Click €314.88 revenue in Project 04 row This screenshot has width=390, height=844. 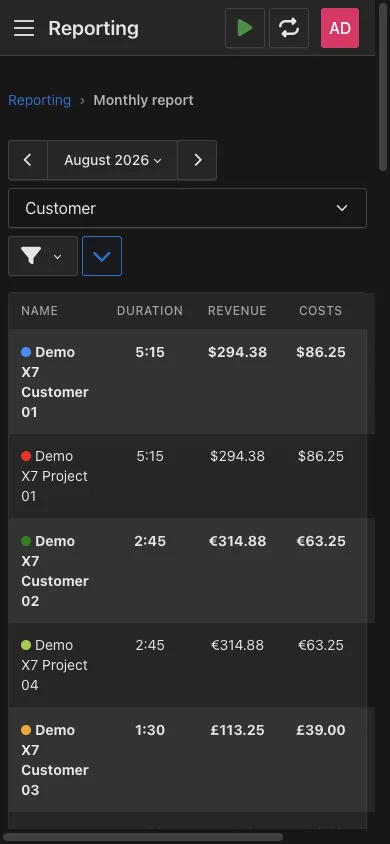click(x=237, y=645)
